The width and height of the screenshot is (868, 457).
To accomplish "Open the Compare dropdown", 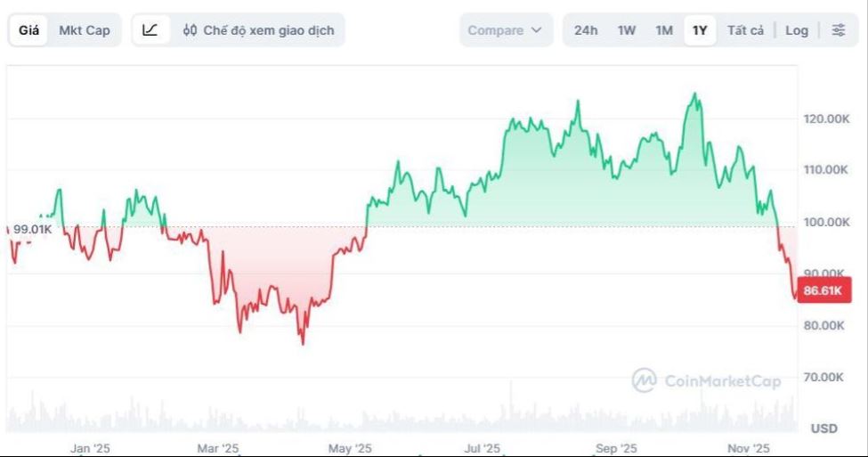I will pos(504,30).
